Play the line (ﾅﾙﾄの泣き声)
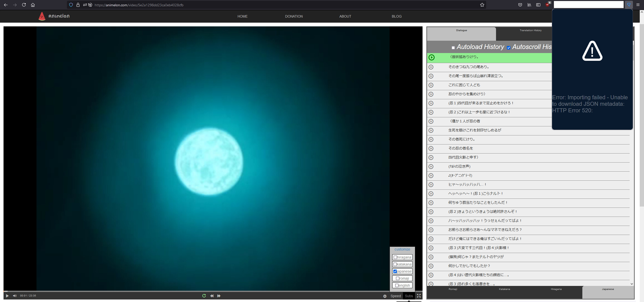The height and width of the screenshot is (302, 644). click(431, 167)
